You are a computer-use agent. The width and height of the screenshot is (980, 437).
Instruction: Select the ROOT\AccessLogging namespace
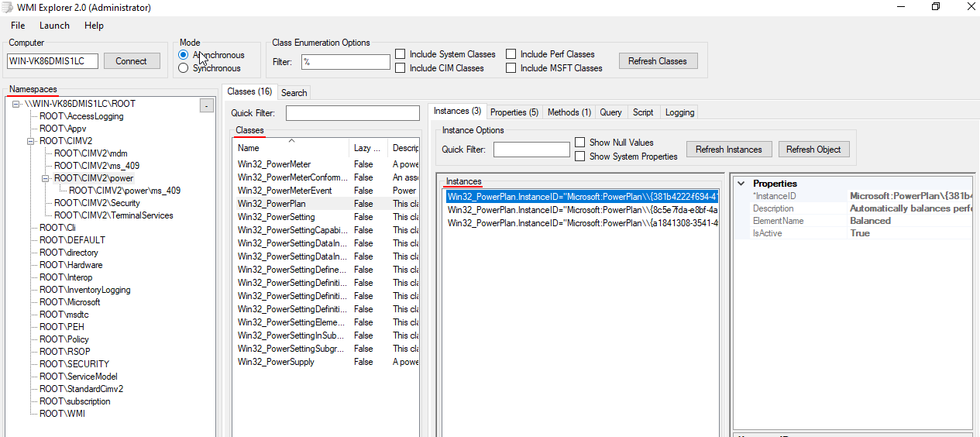click(81, 116)
